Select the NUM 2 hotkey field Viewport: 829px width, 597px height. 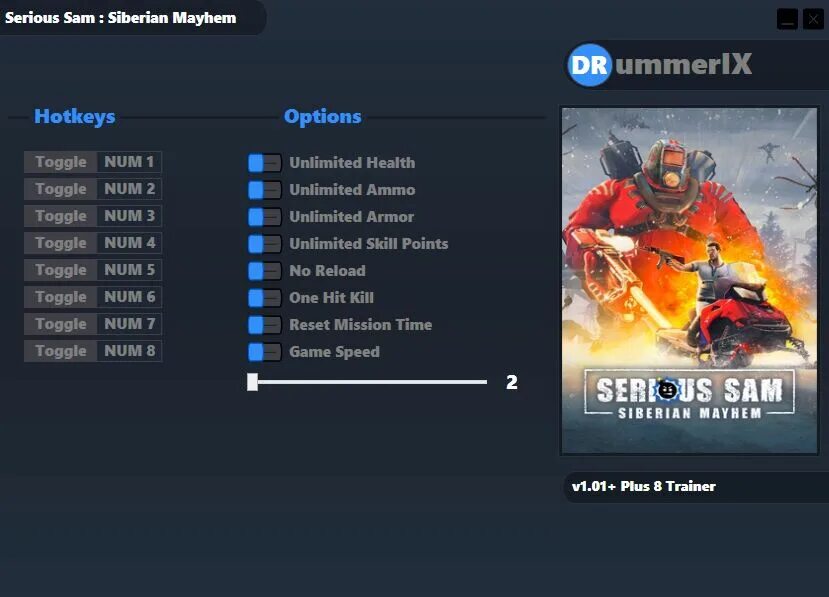tap(130, 189)
